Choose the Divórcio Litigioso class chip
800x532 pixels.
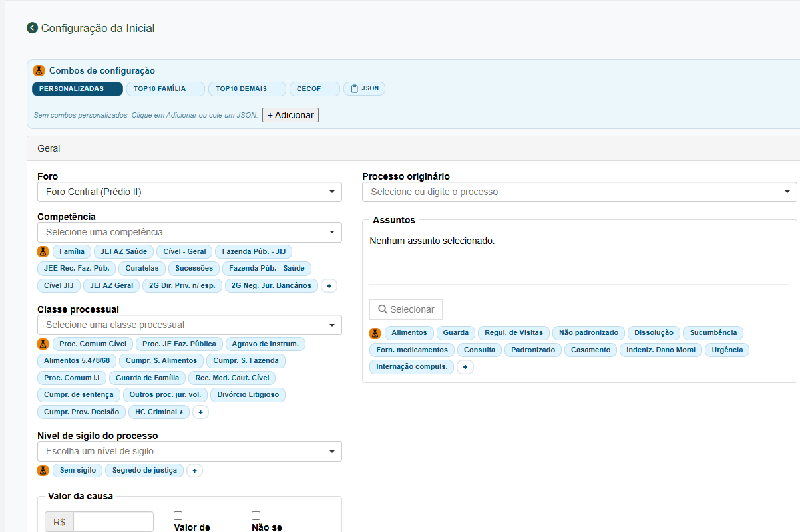(248, 394)
